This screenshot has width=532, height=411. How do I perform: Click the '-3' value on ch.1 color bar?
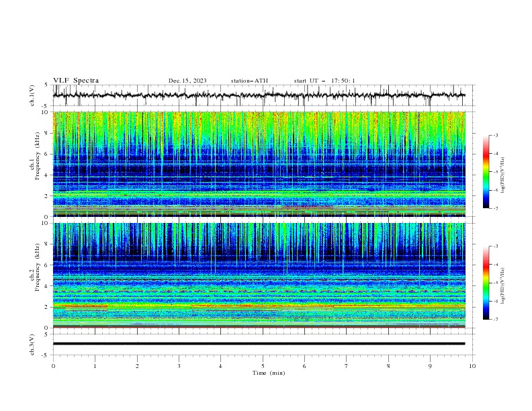click(x=495, y=135)
